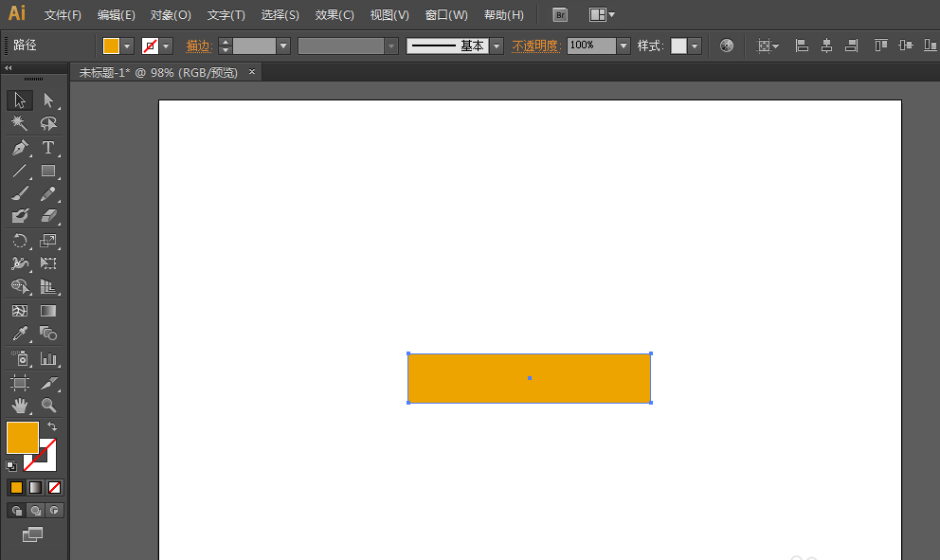This screenshot has width=940, height=560.
Task: Select the Type tool
Action: click(48, 148)
